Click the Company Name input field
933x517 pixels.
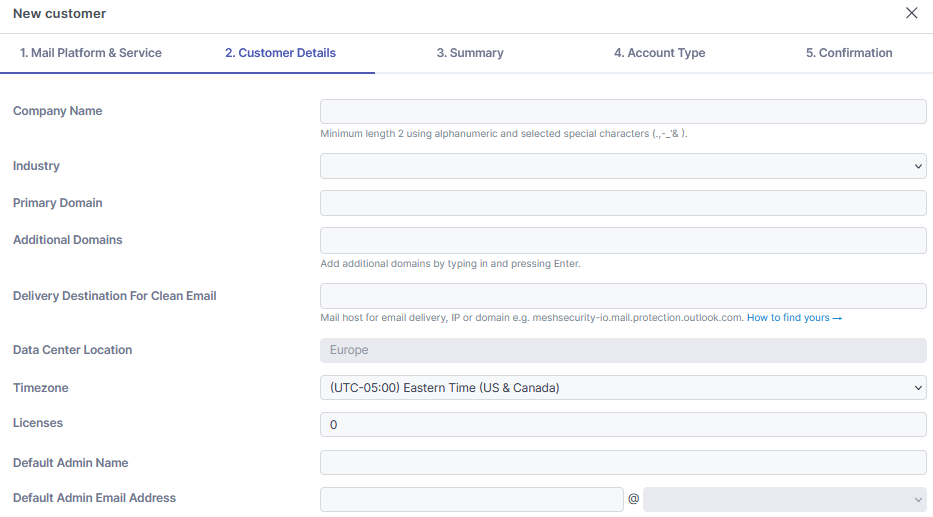(623, 111)
